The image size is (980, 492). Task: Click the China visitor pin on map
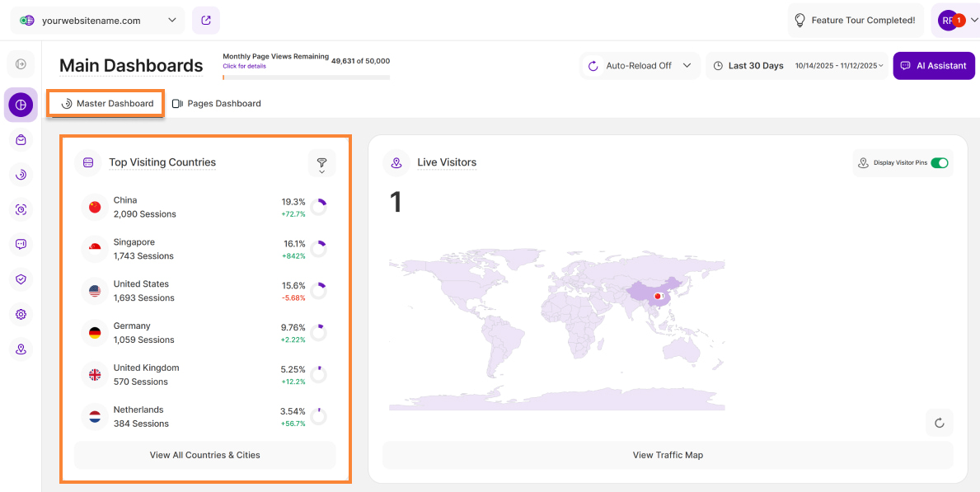pyautogui.click(x=657, y=296)
